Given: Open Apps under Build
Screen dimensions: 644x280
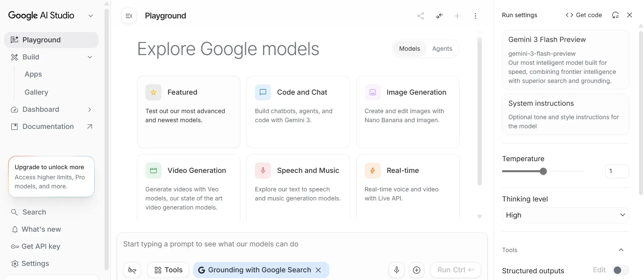Looking at the screenshot, I should pyautogui.click(x=33, y=74).
